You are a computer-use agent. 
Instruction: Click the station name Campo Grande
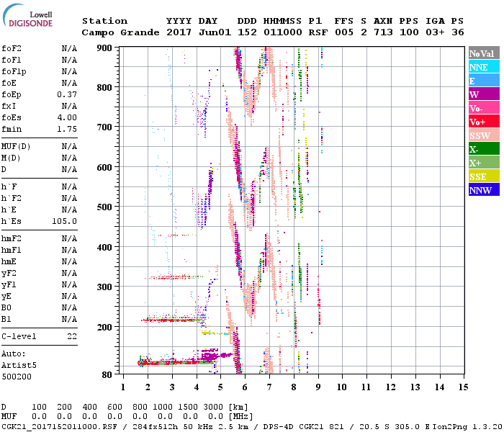coord(120,32)
